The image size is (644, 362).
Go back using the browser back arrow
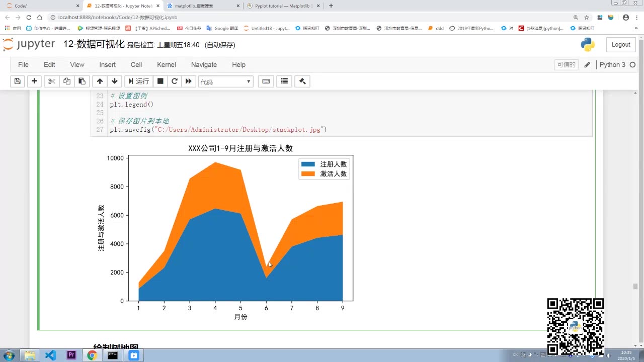coord(7,17)
